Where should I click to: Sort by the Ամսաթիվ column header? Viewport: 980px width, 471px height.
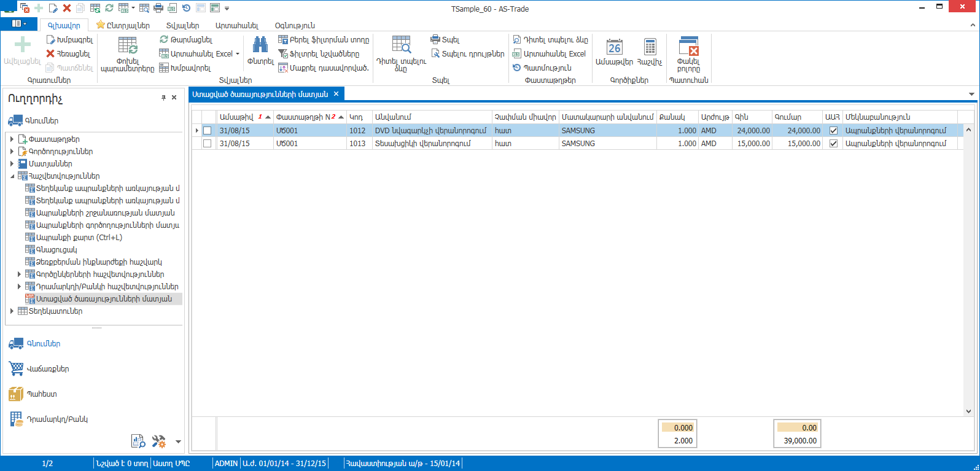pos(245,117)
